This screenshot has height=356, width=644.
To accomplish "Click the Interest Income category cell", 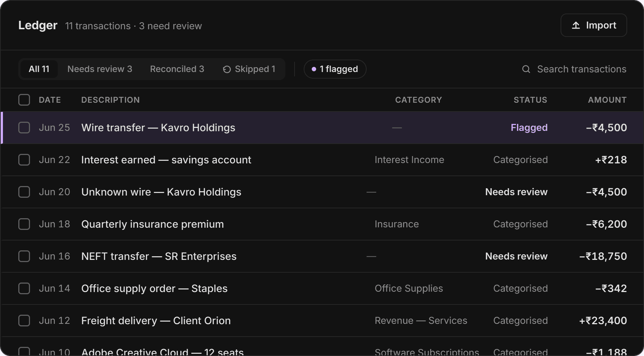I will (x=409, y=160).
